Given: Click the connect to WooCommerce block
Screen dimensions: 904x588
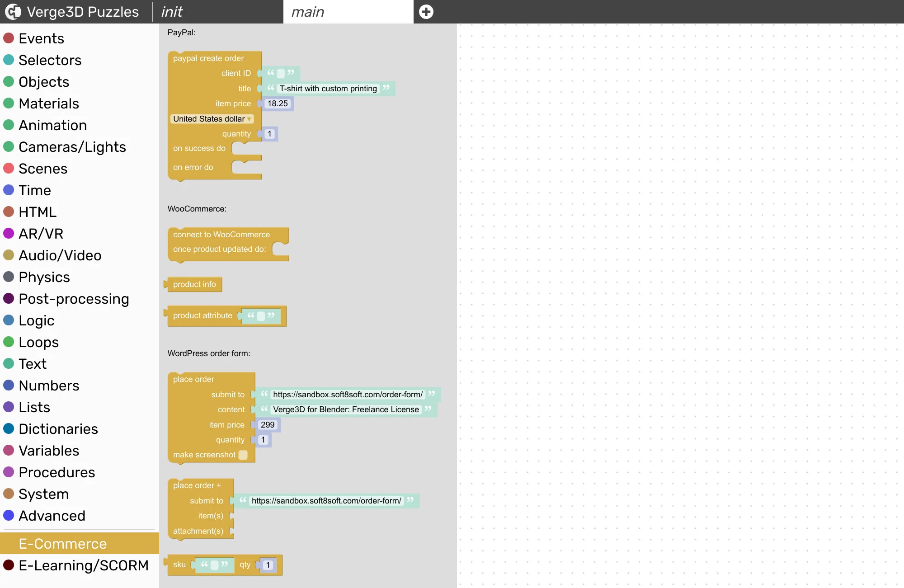Looking at the screenshot, I should point(221,234).
